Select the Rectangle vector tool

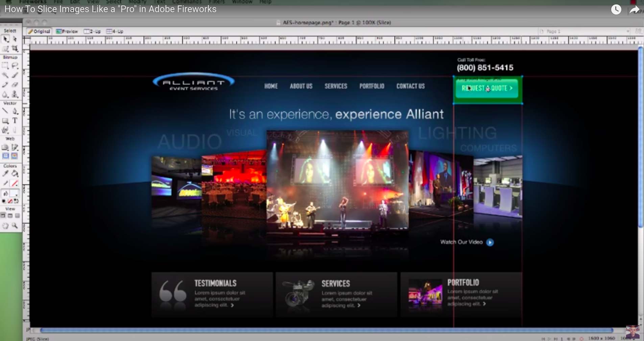click(6, 121)
